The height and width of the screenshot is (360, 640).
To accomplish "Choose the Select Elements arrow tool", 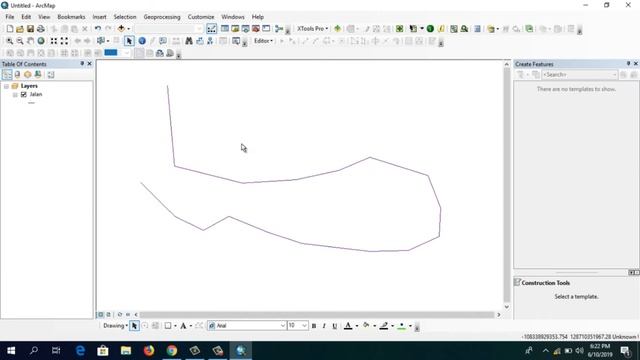I will click(129, 41).
